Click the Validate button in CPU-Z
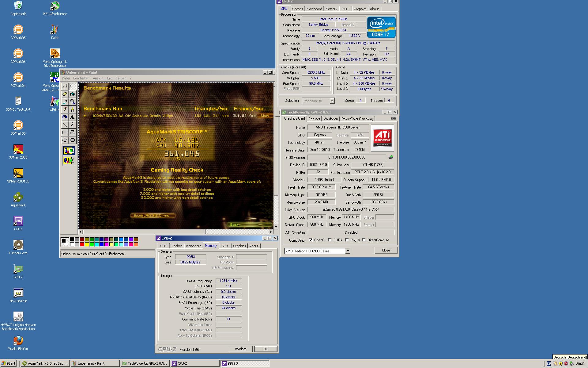This screenshot has height=368, width=588. [241, 349]
